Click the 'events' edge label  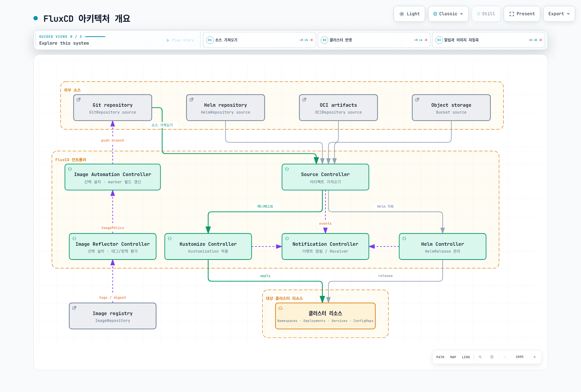pyautogui.click(x=325, y=224)
